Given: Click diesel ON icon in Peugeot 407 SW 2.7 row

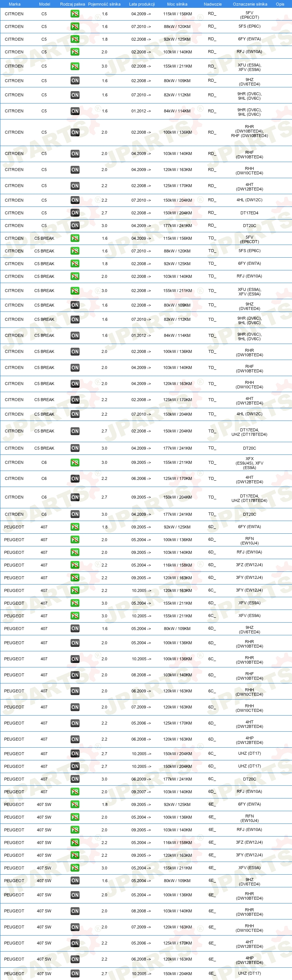Looking at the screenshot, I should click(75, 974).
